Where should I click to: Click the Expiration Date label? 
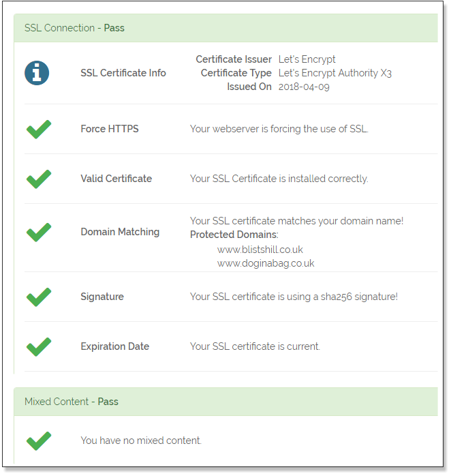pos(114,346)
